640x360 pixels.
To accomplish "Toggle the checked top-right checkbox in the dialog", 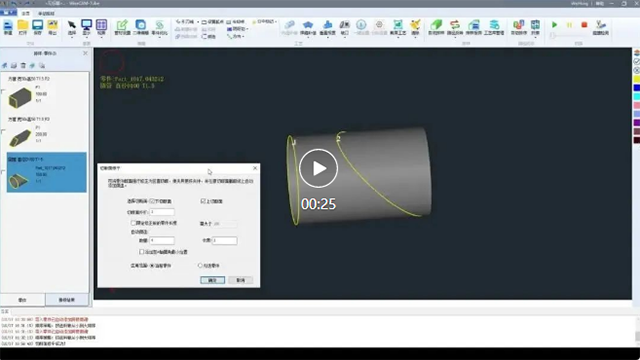I will click(203, 201).
